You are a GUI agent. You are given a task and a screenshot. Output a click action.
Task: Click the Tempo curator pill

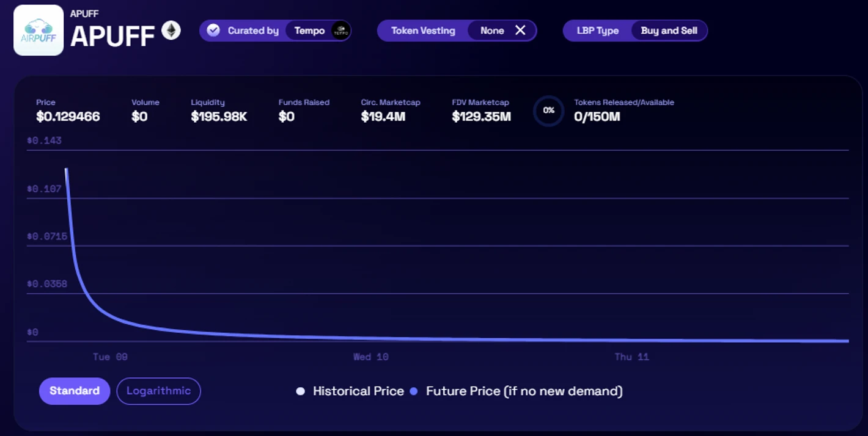[x=318, y=31]
